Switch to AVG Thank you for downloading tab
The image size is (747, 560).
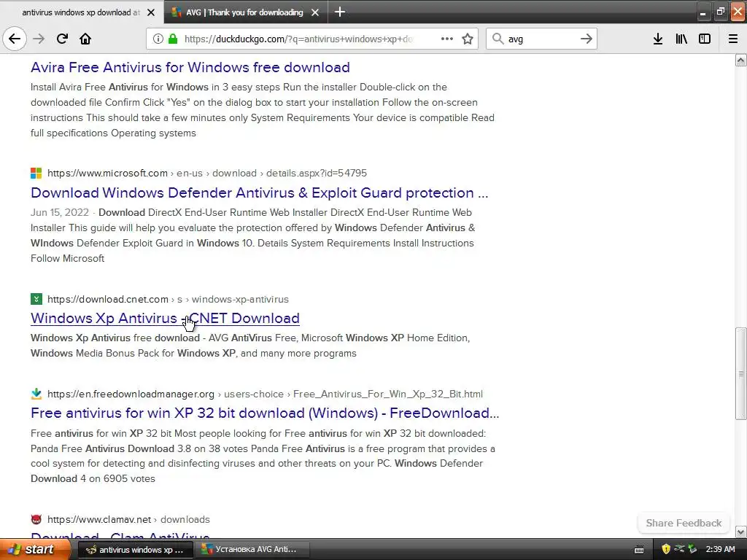coord(244,12)
